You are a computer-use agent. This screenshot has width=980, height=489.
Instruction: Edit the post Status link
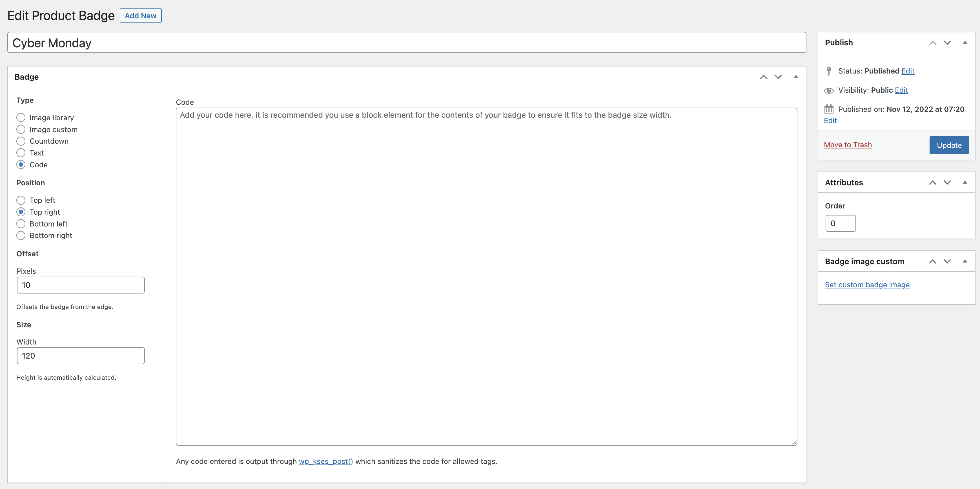907,71
